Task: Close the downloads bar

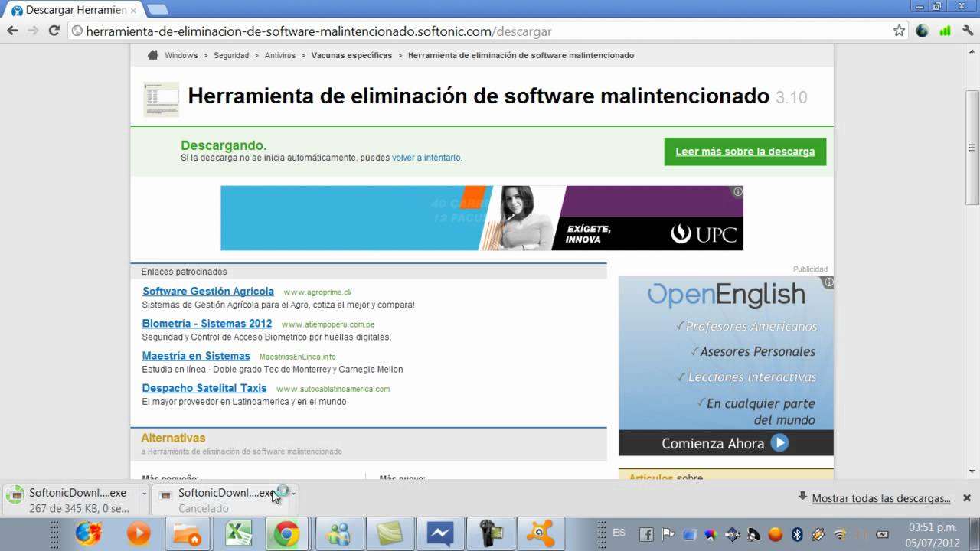Action: click(967, 497)
